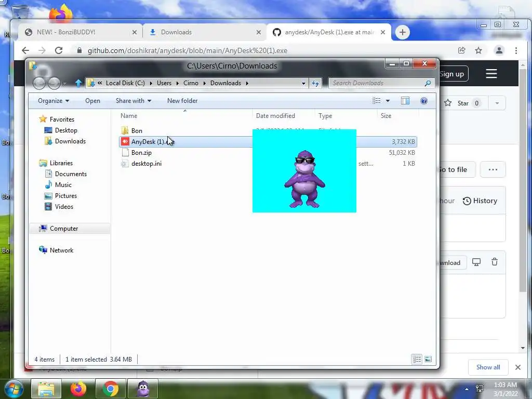
Task: Bookmark this page with the star icon
Action: 478,50
